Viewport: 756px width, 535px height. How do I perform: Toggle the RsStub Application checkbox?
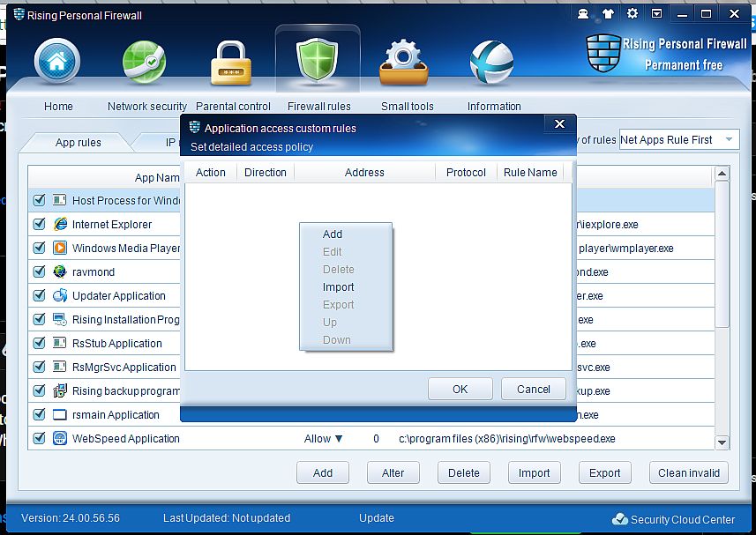[39, 343]
